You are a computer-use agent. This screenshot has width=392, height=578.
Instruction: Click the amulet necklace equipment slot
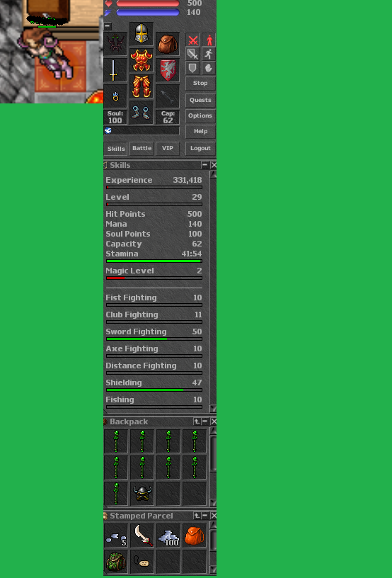tap(115, 44)
